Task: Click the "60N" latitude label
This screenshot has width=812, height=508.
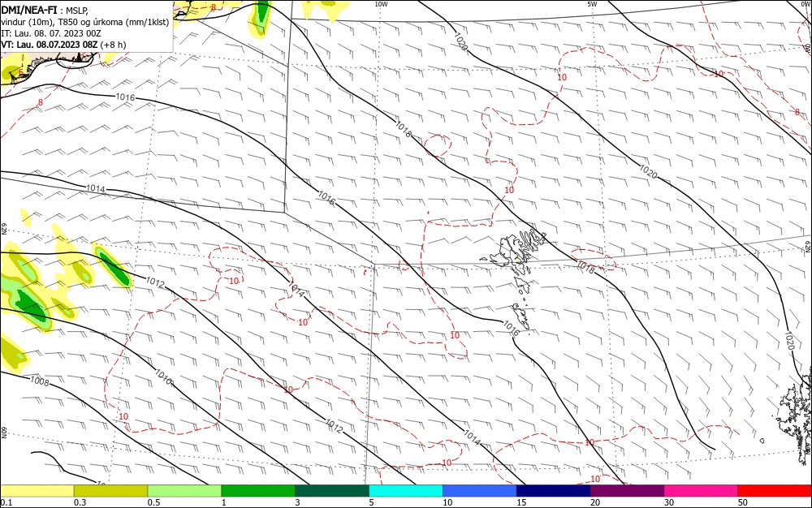Action: pos(3,433)
